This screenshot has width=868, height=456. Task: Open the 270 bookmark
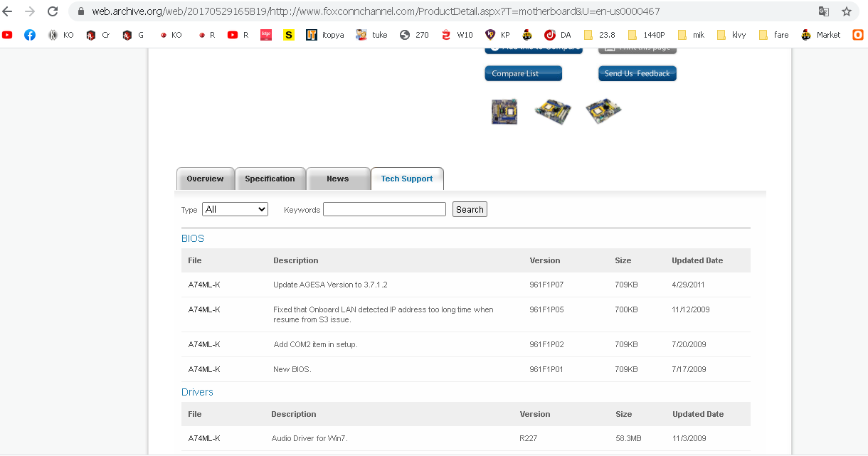pyautogui.click(x=414, y=34)
